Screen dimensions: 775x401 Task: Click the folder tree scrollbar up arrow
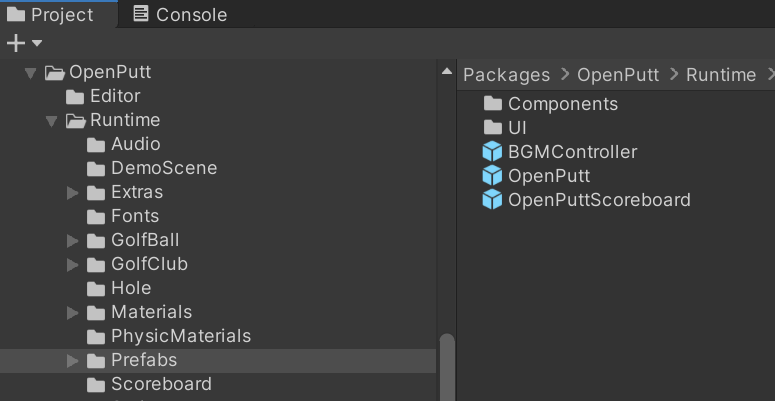click(447, 71)
